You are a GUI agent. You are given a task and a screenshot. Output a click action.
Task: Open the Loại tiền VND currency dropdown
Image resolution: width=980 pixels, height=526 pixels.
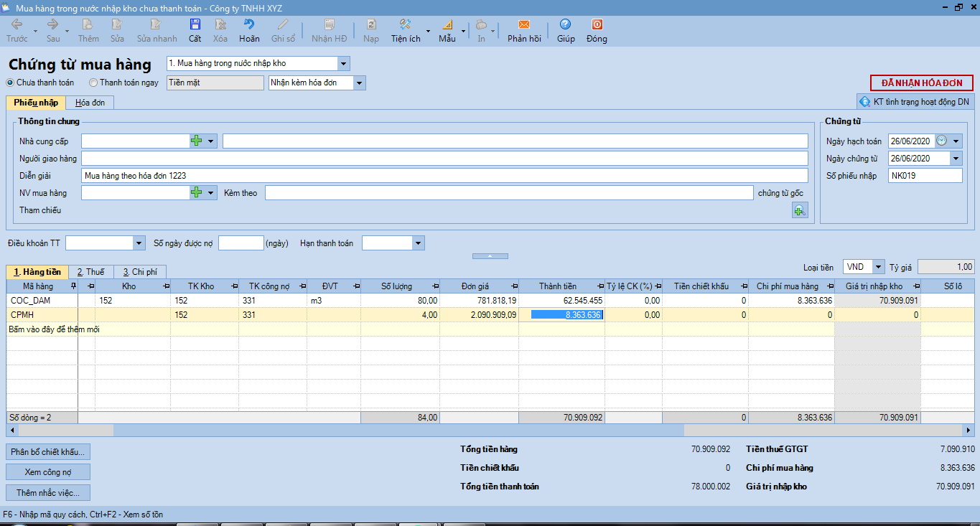(x=879, y=267)
